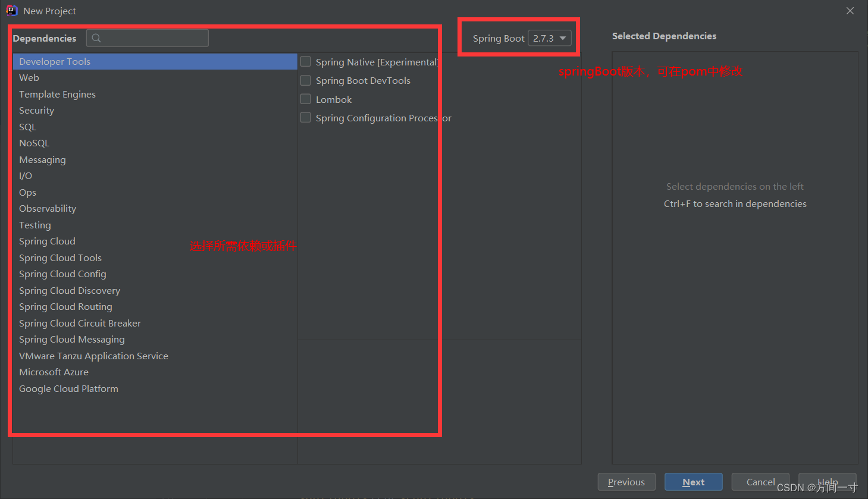Click the Spring Native [Experimental] label
This screenshot has width=868, height=499.
[x=377, y=62]
